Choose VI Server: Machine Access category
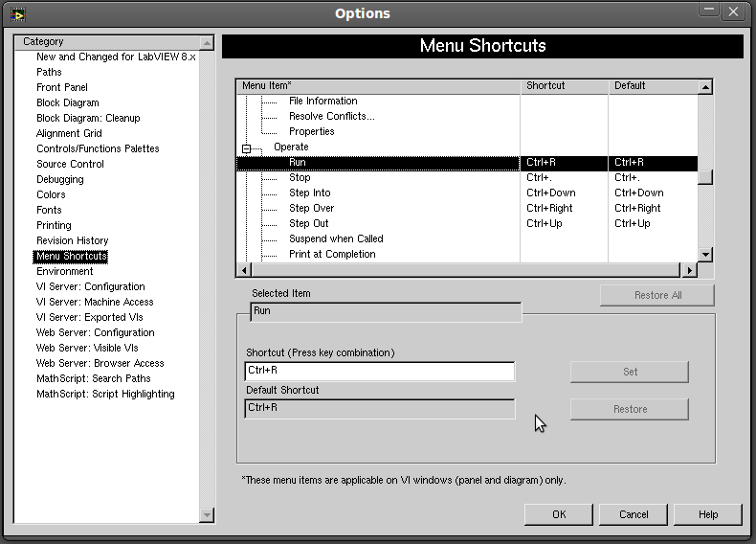 (x=95, y=302)
